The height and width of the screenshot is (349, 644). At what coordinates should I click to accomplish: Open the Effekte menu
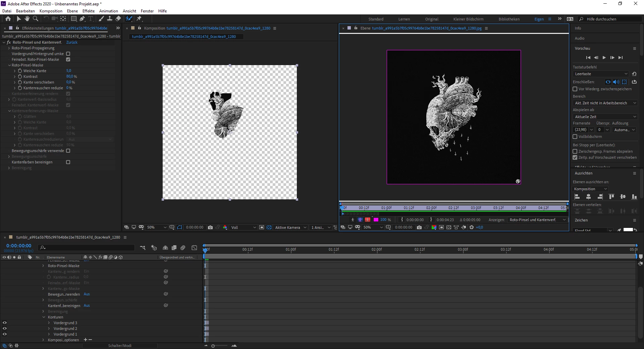click(x=89, y=11)
